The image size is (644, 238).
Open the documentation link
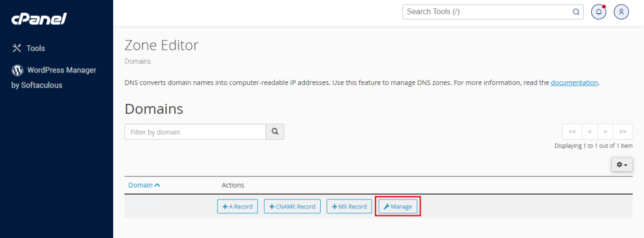[x=574, y=82]
